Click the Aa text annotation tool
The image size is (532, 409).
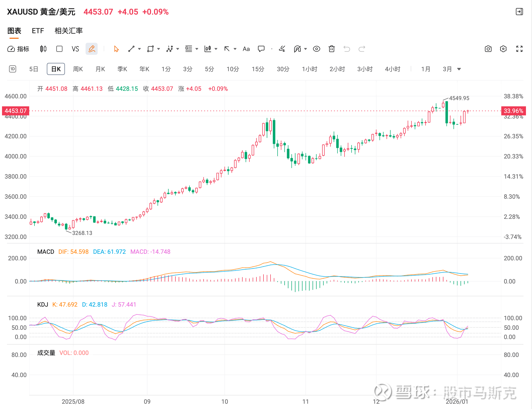[x=246, y=49]
